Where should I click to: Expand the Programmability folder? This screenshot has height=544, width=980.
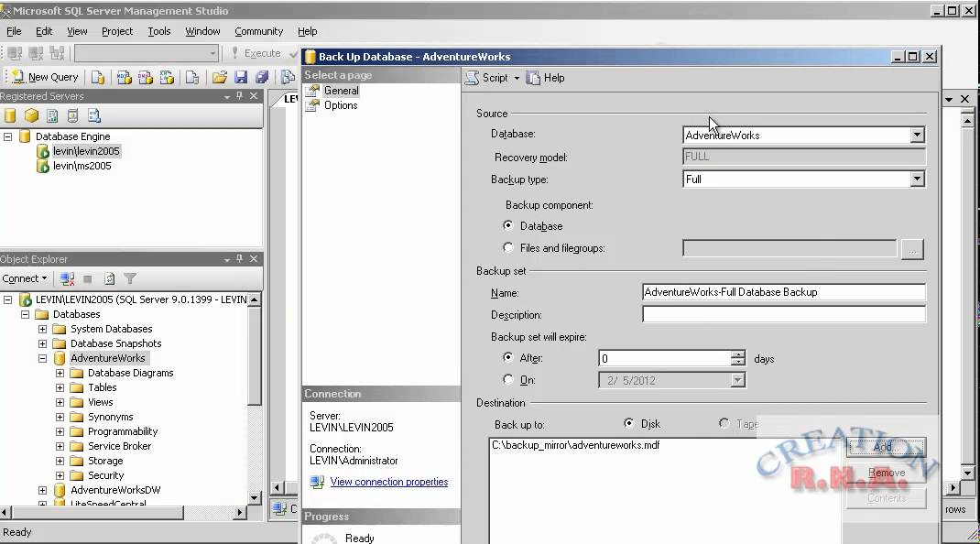tap(60, 431)
